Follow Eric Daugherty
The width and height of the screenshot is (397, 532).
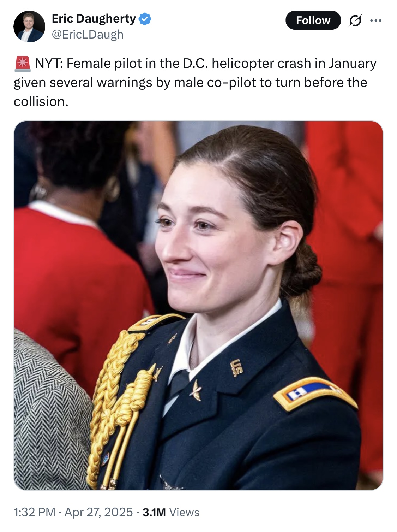pos(313,20)
